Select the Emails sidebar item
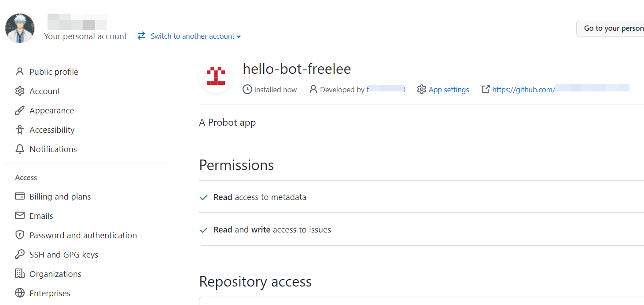Viewport: 644px width, 305px height. tap(41, 216)
